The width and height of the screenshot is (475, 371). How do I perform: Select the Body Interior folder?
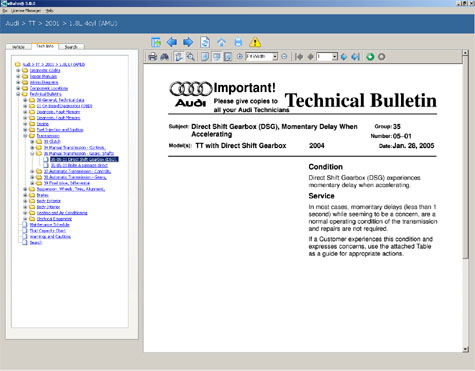[48, 207]
